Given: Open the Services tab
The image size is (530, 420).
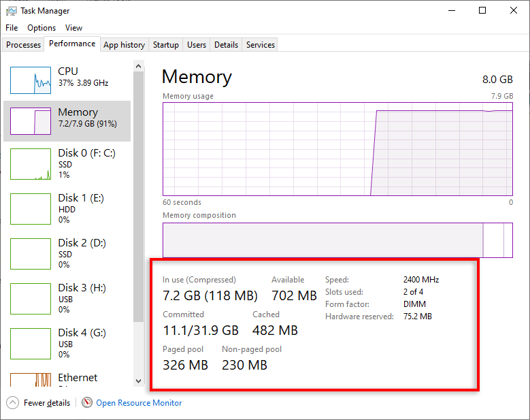Looking at the screenshot, I should (261, 45).
